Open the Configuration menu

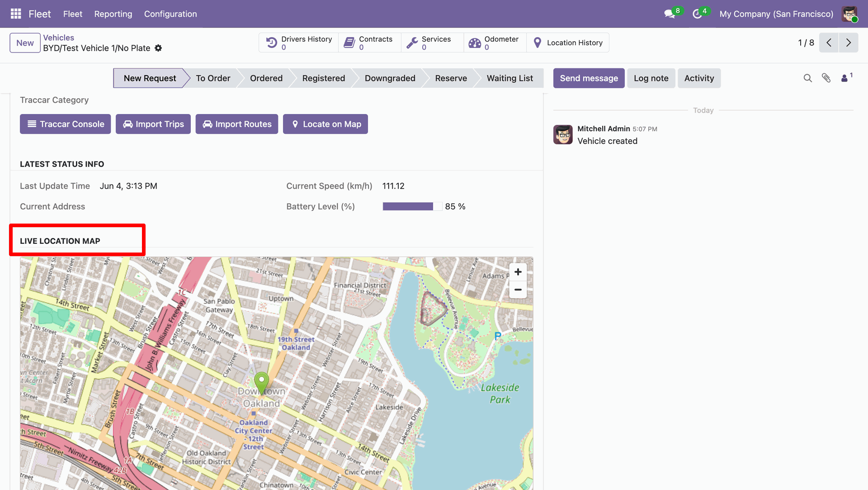(170, 14)
